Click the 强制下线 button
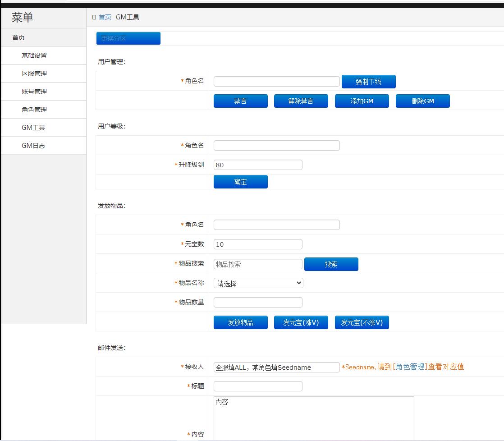This screenshot has width=504, height=441. 369,81
